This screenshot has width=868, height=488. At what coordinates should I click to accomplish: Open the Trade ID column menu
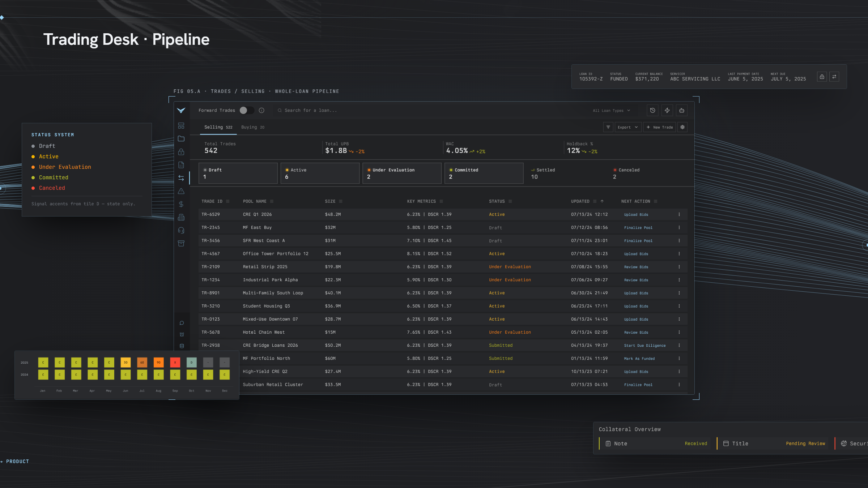(x=228, y=201)
